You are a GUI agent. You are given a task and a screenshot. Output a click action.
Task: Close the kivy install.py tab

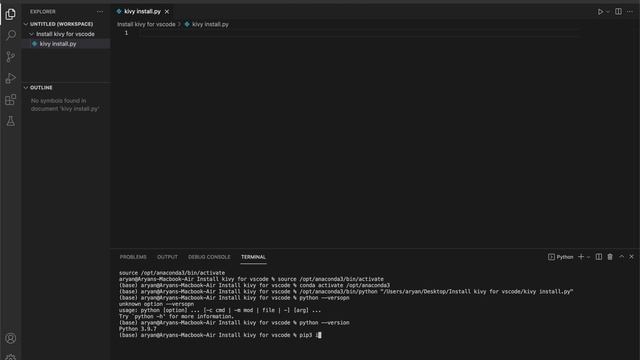tap(167, 11)
